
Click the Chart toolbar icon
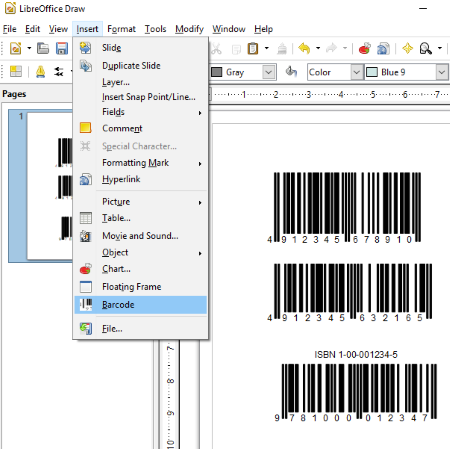365,49
